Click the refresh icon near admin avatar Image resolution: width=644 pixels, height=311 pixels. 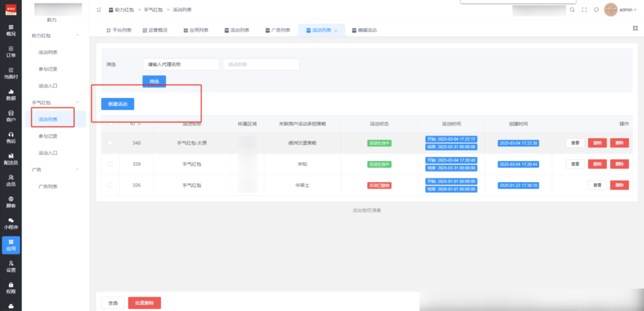point(596,10)
